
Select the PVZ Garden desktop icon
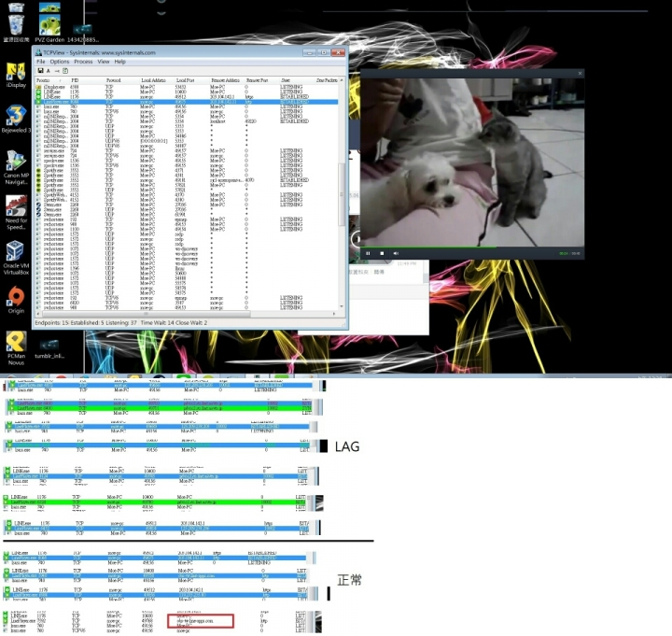(49, 28)
